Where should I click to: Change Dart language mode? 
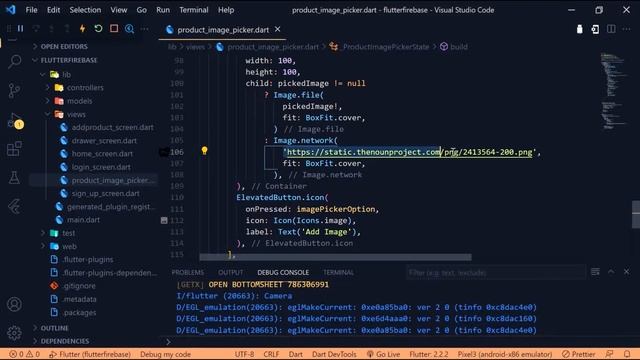coord(296,354)
